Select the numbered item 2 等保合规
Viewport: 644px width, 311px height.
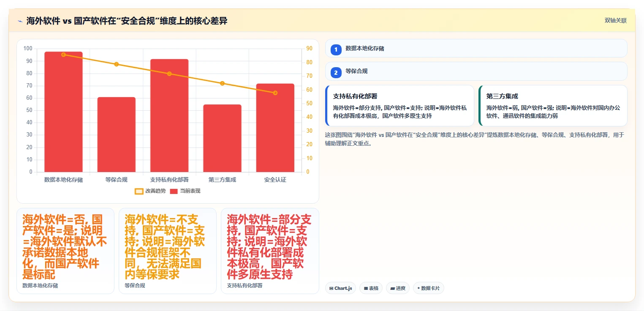pos(476,71)
